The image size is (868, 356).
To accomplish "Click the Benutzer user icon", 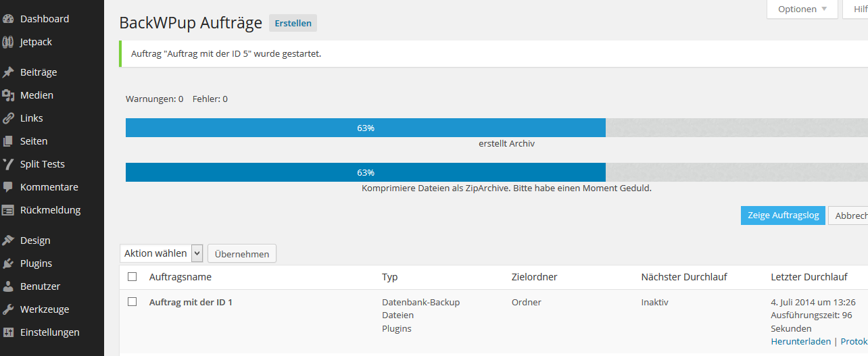I will coord(8,286).
